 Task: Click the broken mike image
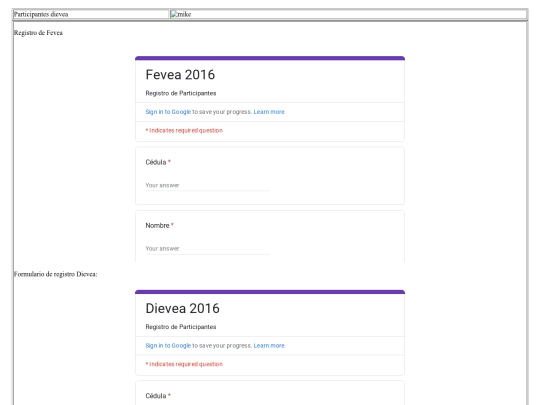click(181, 14)
